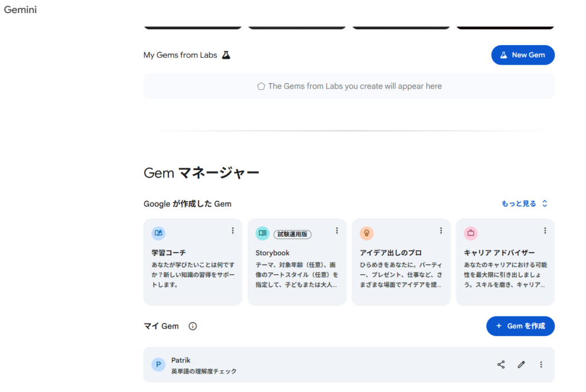This screenshot has width=586, height=392.
Task: Click the Gemini logo text
Action: [x=21, y=10]
